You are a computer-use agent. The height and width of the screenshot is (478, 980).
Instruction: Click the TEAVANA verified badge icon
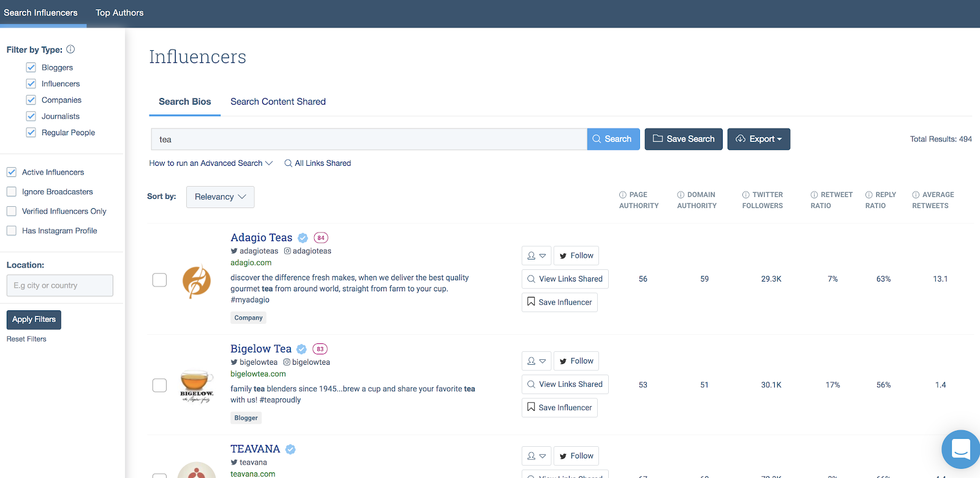(290, 449)
